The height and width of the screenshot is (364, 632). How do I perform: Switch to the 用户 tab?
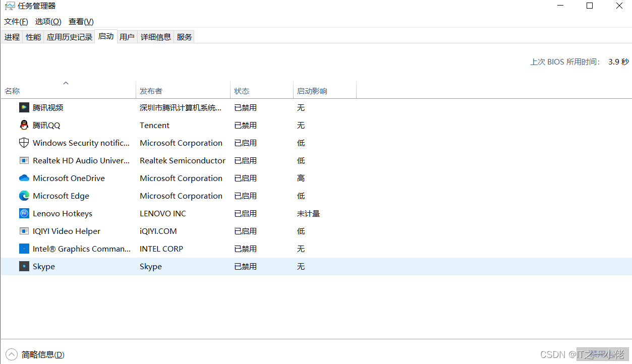click(x=127, y=37)
